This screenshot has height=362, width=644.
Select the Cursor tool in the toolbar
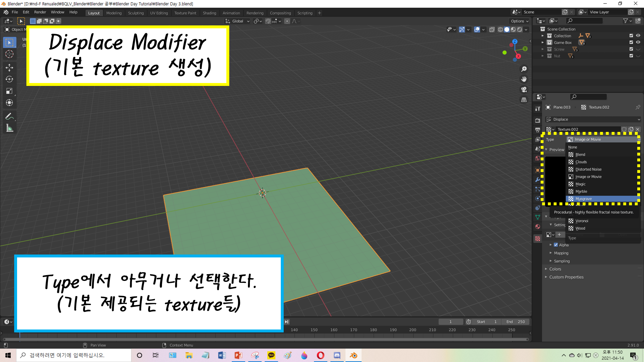coord(9,54)
